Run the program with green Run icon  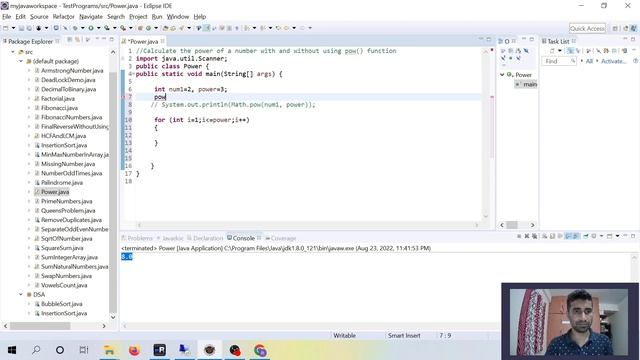[91, 28]
